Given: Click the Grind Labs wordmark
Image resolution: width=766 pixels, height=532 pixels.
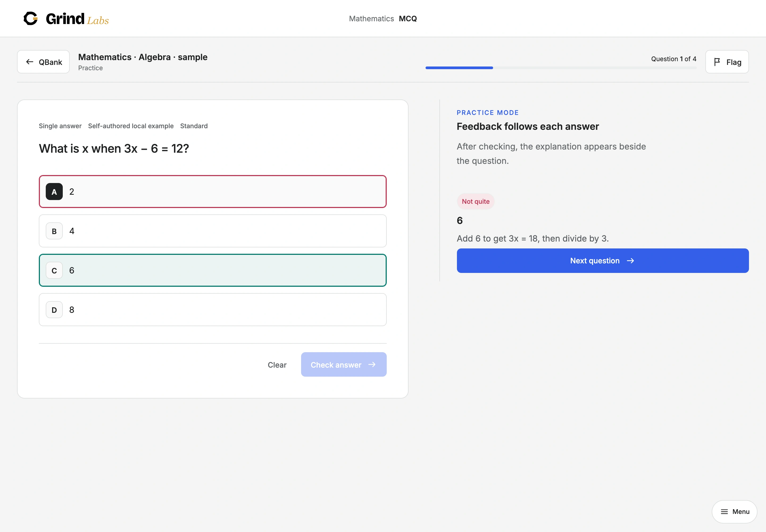Looking at the screenshot, I should click(x=77, y=19).
